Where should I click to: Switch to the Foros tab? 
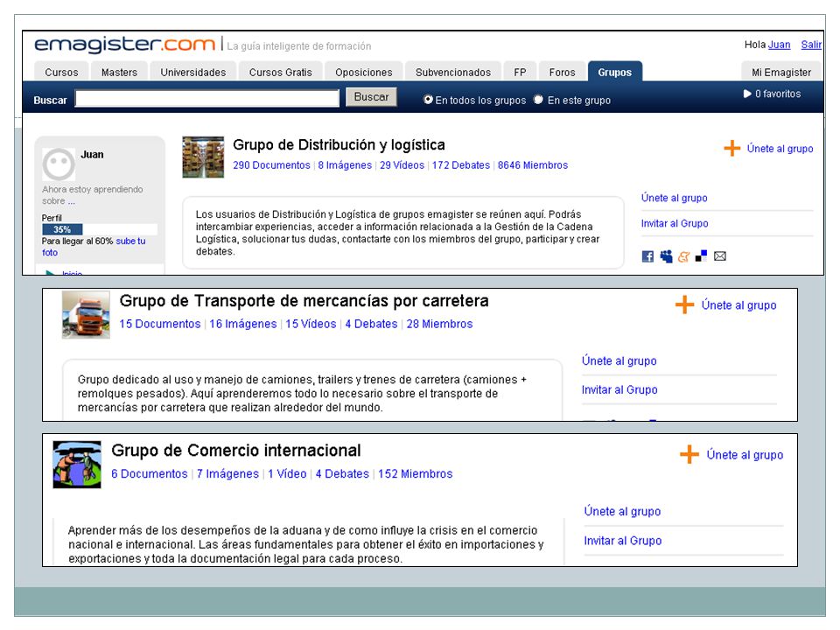tap(562, 72)
